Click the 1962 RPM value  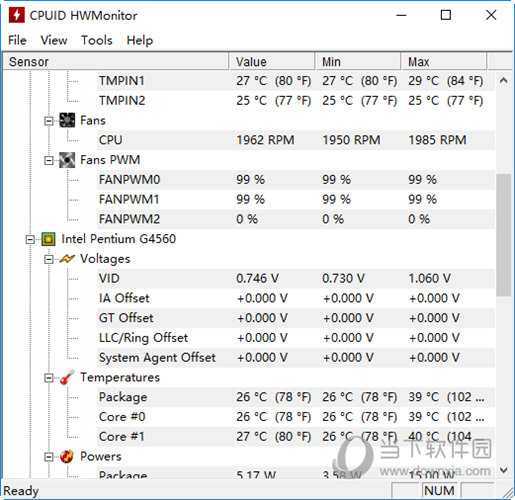tap(265, 140)
